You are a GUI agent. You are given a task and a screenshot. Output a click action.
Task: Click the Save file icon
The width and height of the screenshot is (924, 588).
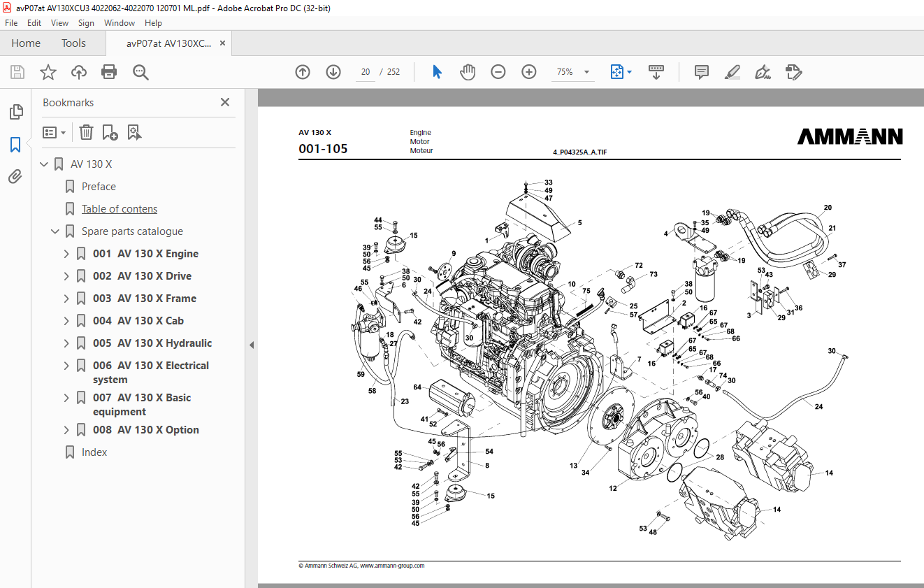tap(17, 72)
